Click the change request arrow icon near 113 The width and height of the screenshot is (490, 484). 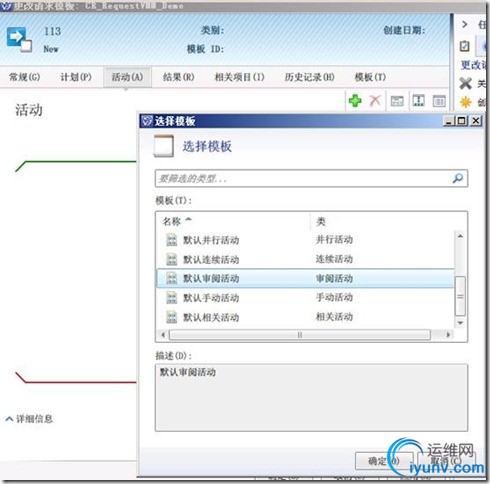(19, 39)
